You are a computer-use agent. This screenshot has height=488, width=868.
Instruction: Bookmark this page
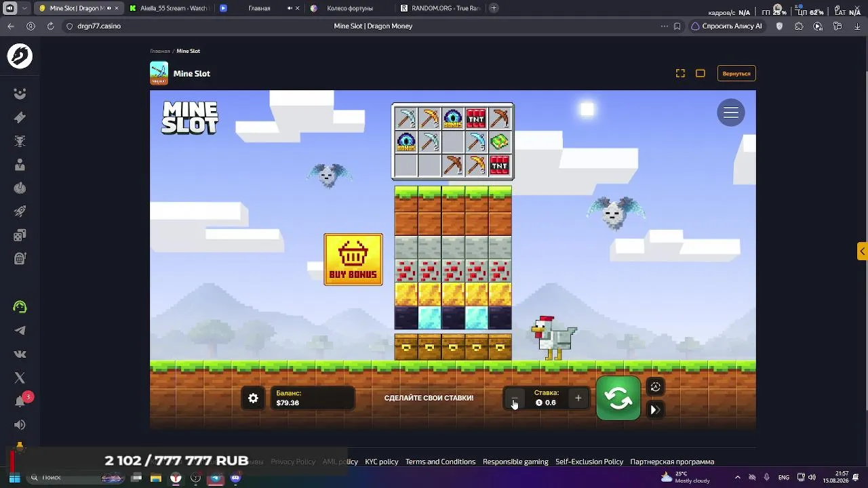point(677,26)
